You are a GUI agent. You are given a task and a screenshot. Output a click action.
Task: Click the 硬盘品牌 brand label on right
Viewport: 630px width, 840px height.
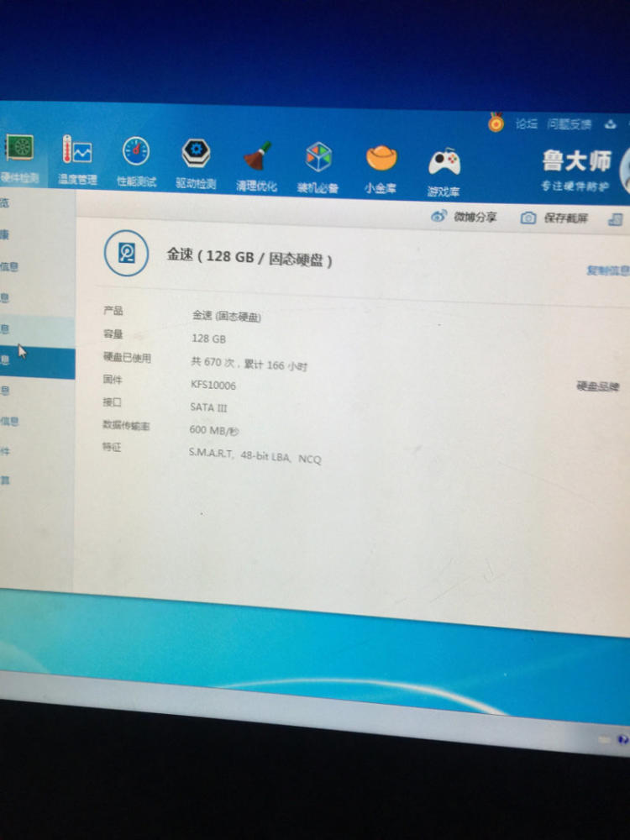click(x=598, y=386)
